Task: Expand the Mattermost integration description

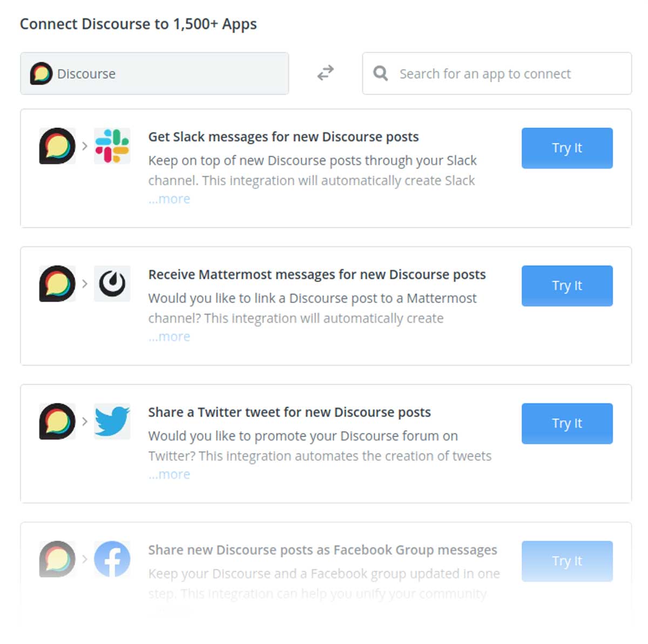Action: coord(168,337)
